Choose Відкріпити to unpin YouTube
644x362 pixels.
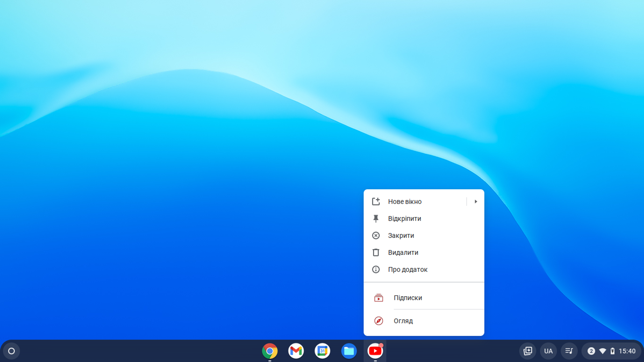point(404,219)
